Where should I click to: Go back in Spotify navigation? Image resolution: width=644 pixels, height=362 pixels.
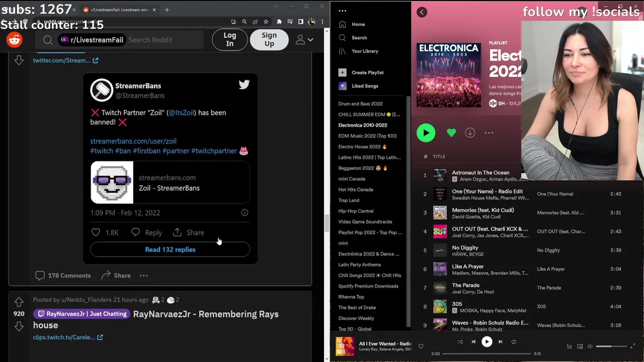(x=422, y=12)
